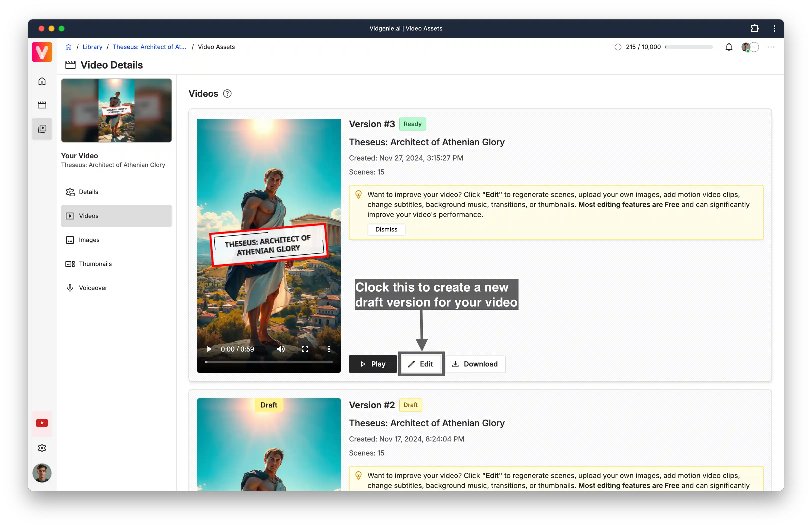Mute the Version #3 video audio

coord(281,349)
